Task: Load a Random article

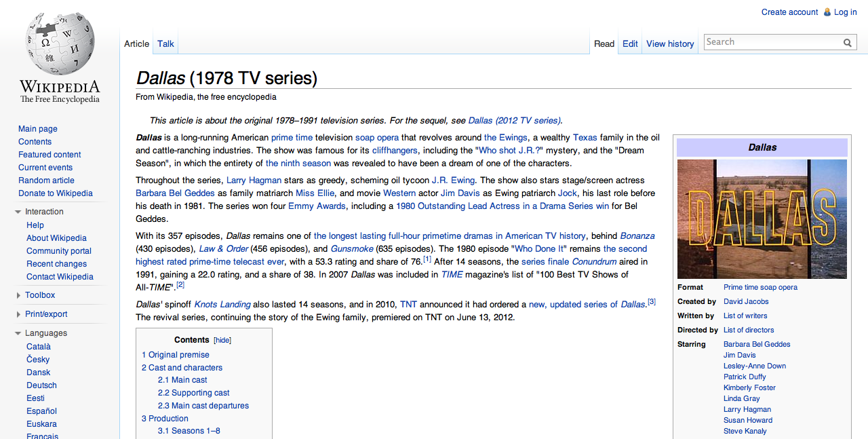Action: pos(46,180)
